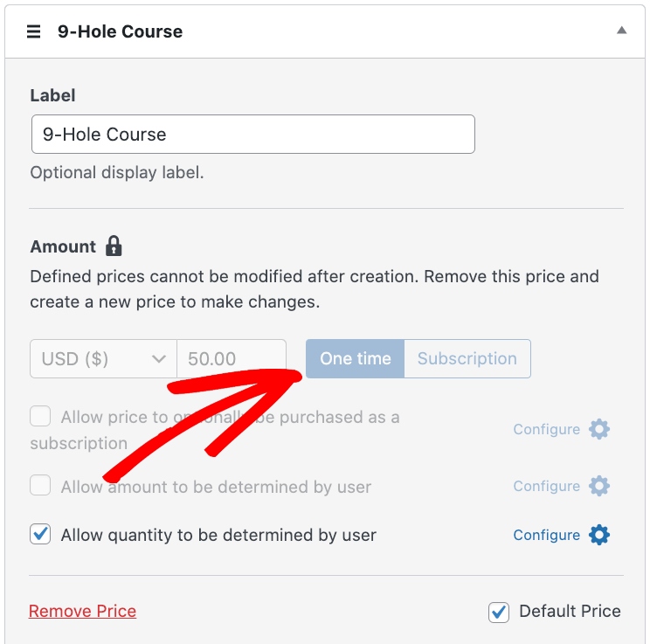Click the gear icon for user-determined quantity

tap(598, 535)
